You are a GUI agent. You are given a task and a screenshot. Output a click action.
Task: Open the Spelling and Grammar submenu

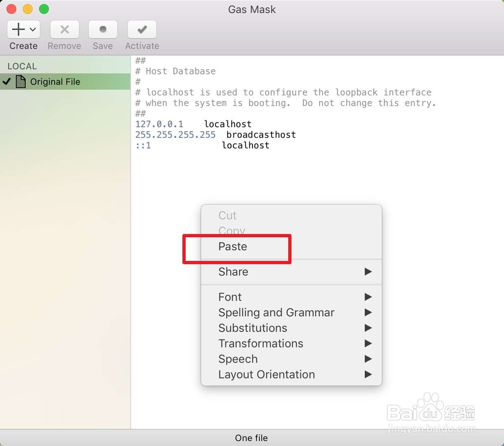(x=291, y=312)
